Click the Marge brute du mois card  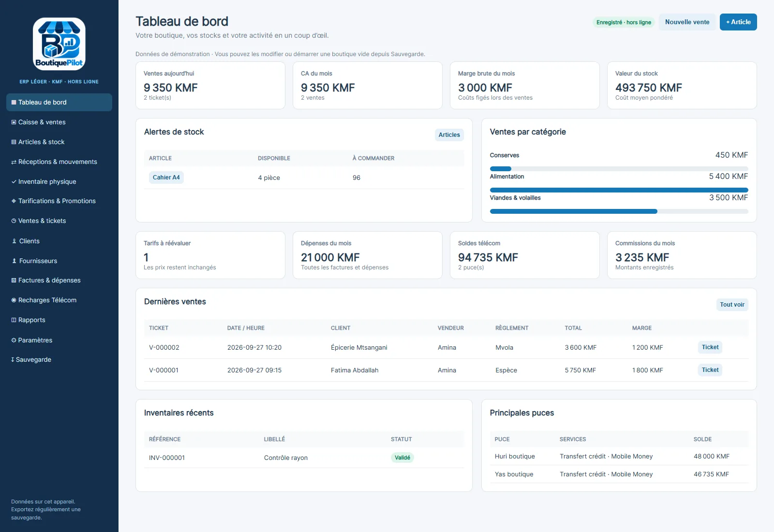coord(525,85)
